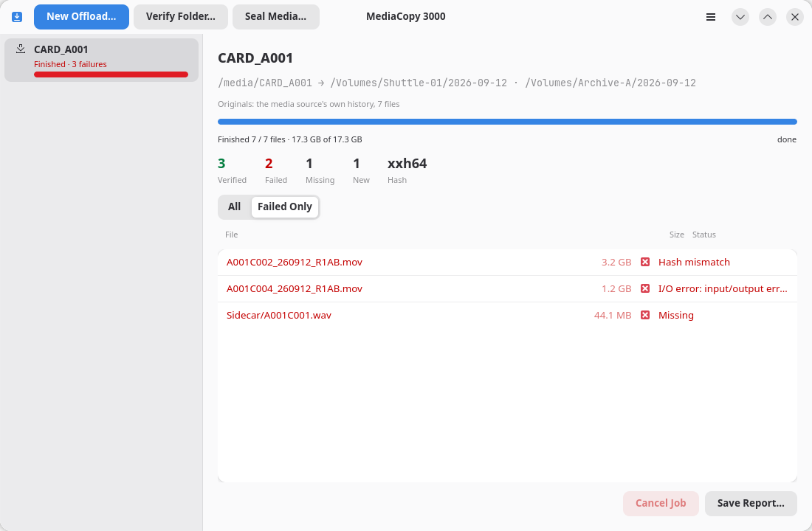Select the Failed Only filter
The image size is (812, 531).
click(x=285, y=206)
